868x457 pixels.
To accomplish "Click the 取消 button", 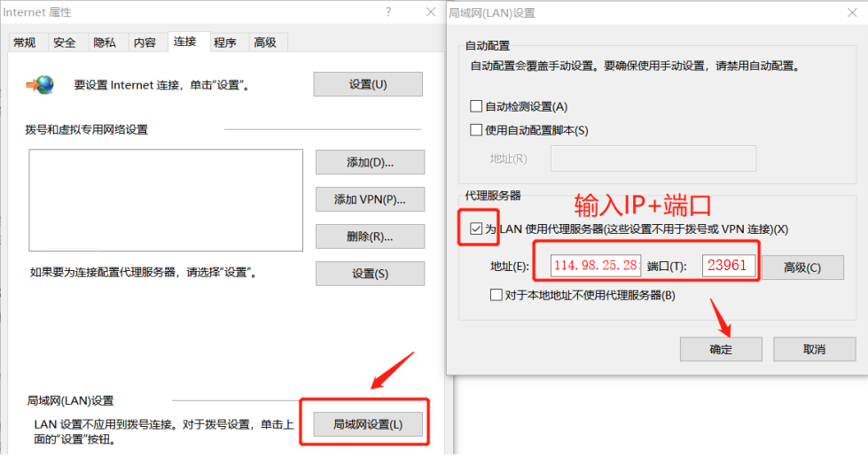I will click(814, 349).
